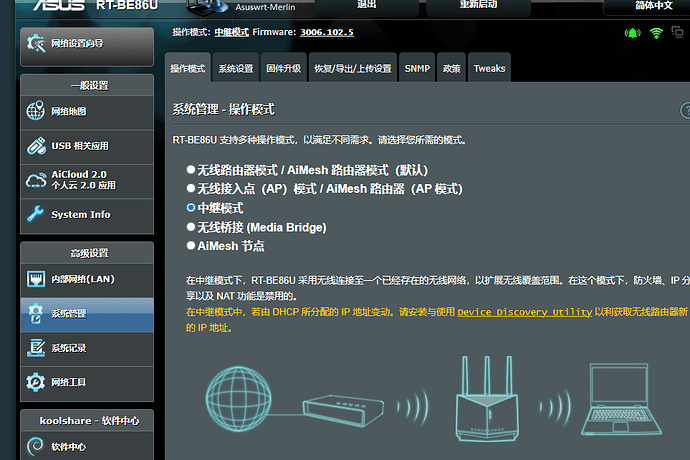Click the 退出 logout button
Screen dimensions: 690x460
pyautogui.click(x=367, y=6)
